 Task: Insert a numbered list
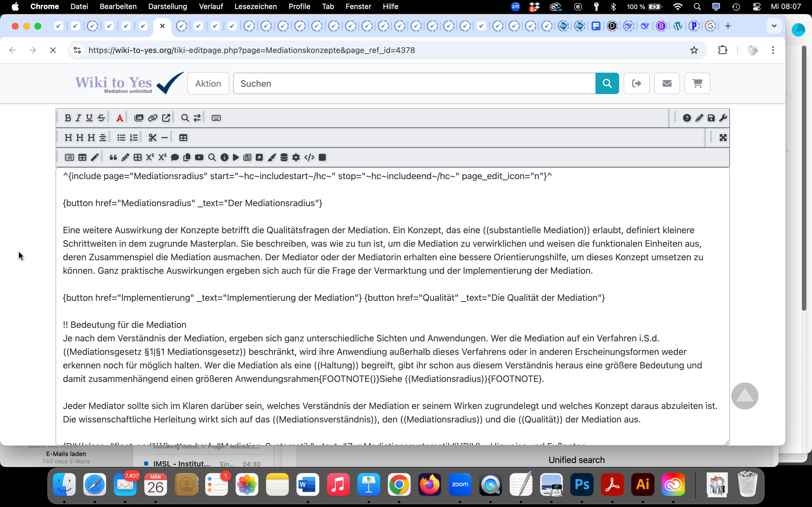[134, 138]
